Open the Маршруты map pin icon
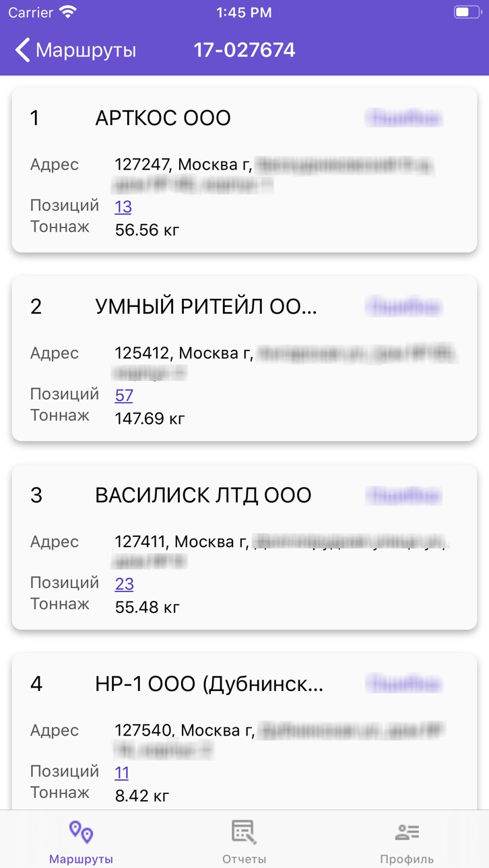This screenshot has height=868, width=489. coord(81,832)
